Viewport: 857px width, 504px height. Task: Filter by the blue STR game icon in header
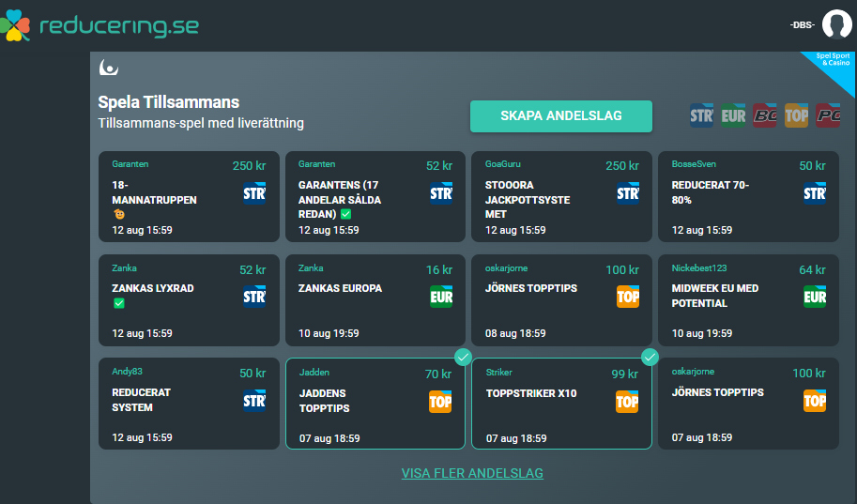702,115
